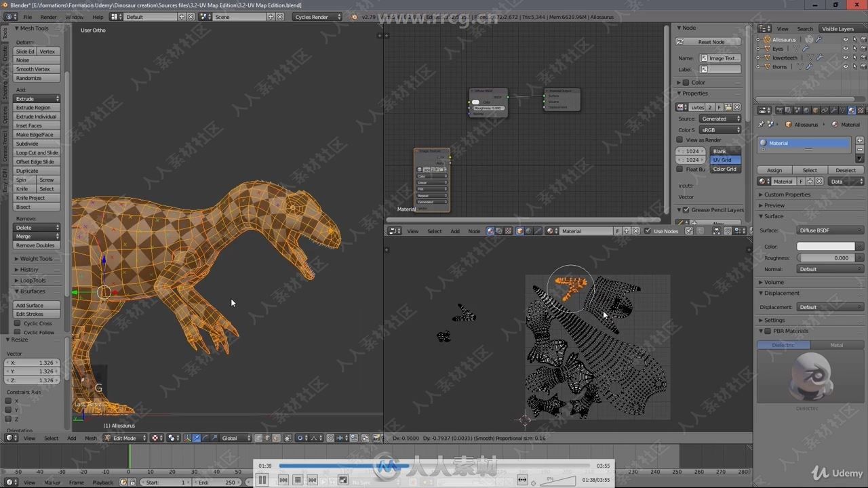The image size is (868, 488).
Task: Open Node menu in node editor header
Action: tap(474, 231)
